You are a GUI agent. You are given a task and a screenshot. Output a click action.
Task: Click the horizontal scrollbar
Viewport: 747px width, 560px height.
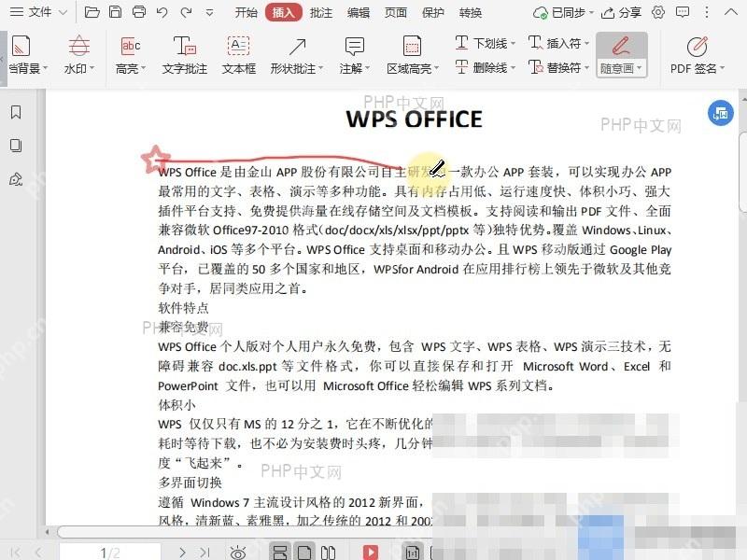click(246, 531)
